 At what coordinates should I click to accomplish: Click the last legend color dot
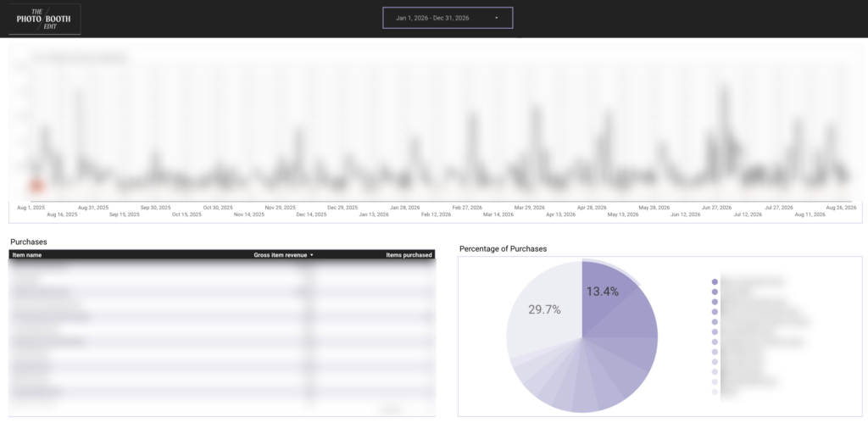[x=715, y=392]
